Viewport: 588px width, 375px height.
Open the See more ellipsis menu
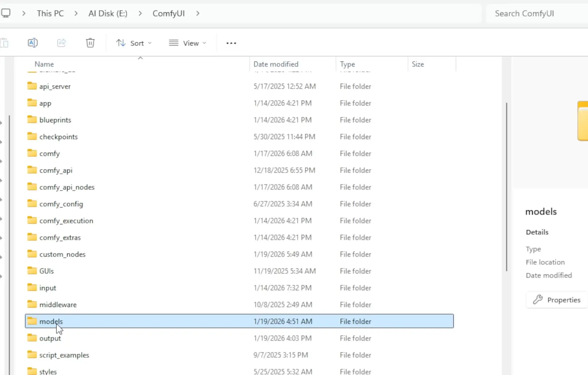[x=231, y=43]
